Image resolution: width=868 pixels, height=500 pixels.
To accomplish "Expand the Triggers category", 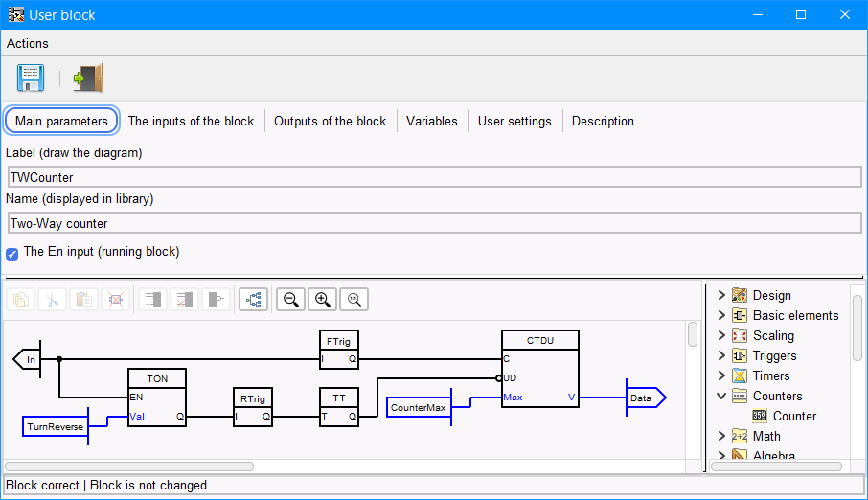I will (x=721, y=355).
